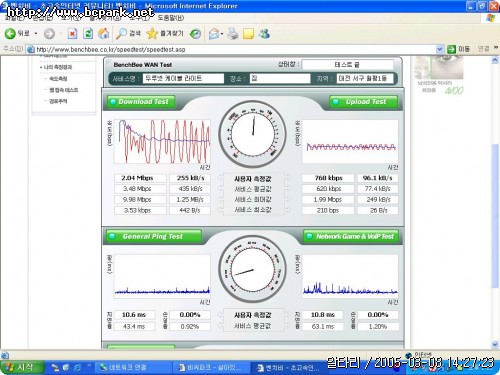500x375 pixels.
Task: Go to the Home page icon
Action: tap(103, 33)
